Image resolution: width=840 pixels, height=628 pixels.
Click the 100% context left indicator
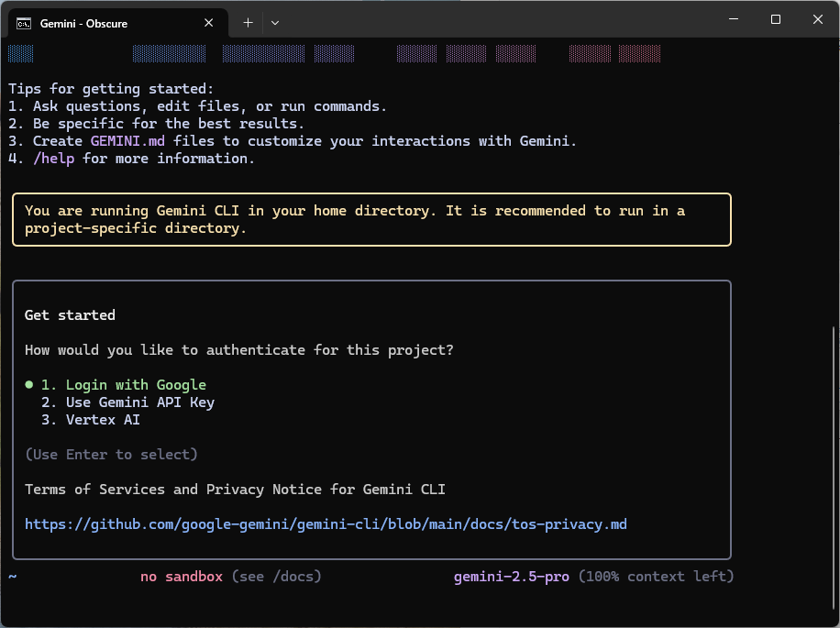[656, 577]
